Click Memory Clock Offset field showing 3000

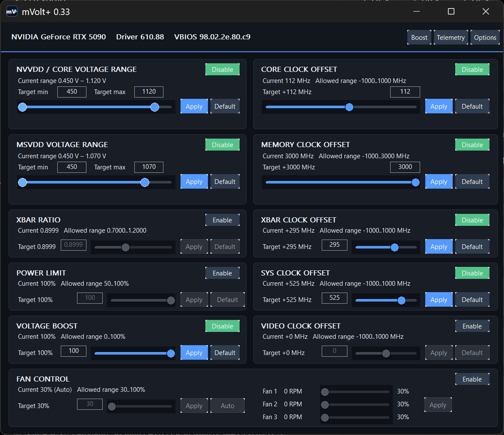pyautogui.click(x=405, y=167)
